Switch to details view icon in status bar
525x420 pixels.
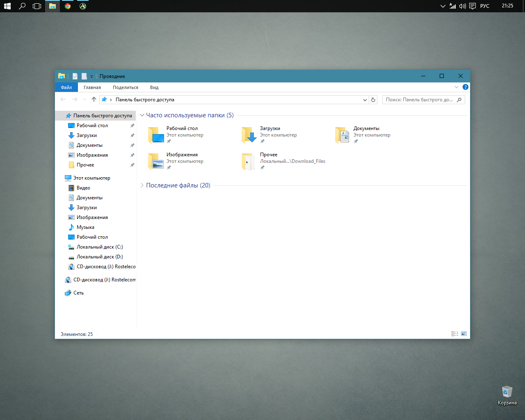pyautogui.click(x=455, y=334)
